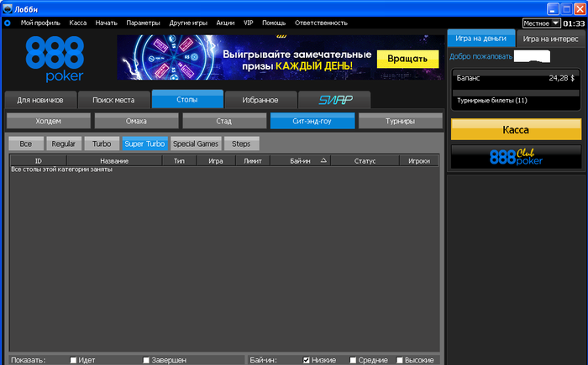Switch to the Игра на деньги tab
Screen dimensions: 588x365
pos(480,39)
